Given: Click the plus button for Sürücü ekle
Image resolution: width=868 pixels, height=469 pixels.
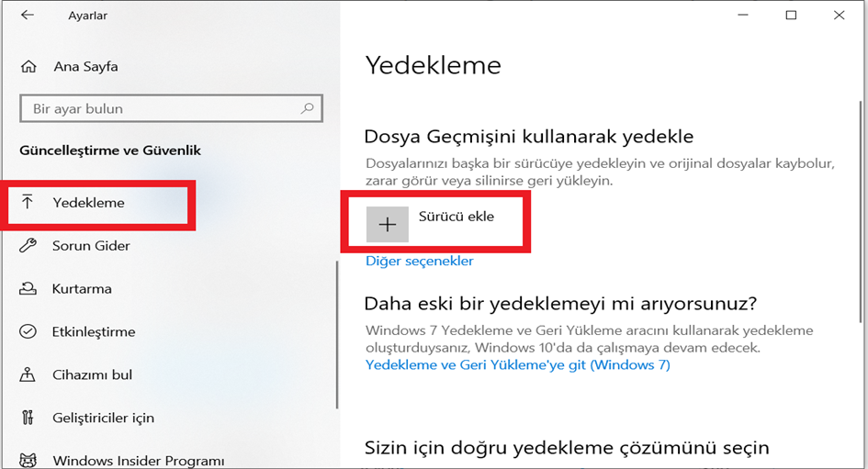Looking at the screenshot, I should pyautogui.click(x=388, y=224).
